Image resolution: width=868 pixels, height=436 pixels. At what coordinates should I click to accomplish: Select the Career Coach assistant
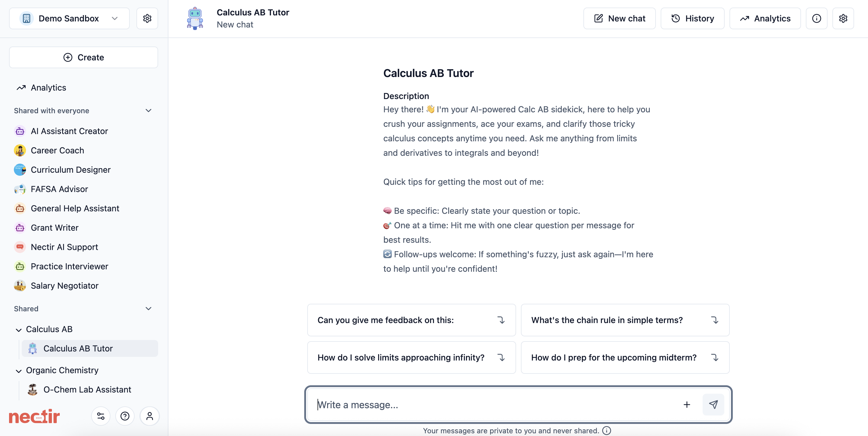pyautogui.click(x=57, y=150)
